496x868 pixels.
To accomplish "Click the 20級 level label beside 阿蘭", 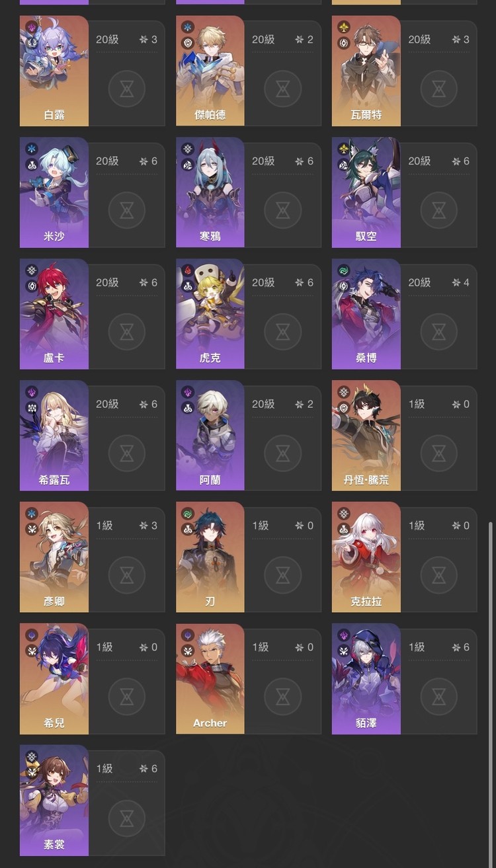I will click(263, 404).
